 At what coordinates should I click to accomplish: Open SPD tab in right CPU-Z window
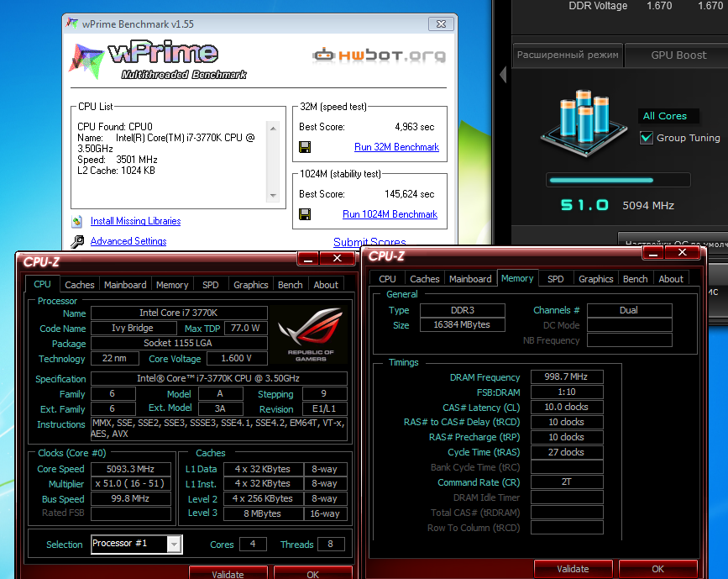point(555,278)
